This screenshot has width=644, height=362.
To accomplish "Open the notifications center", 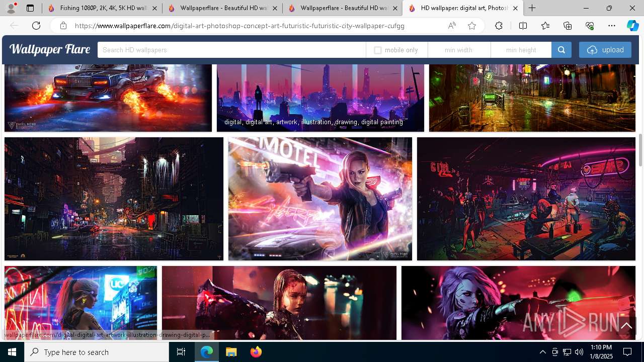I will click(627, 352).
